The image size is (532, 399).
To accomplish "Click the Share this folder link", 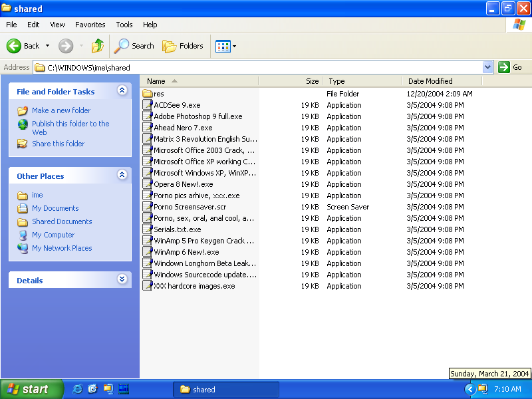I will pyautogui.click(x=59, y=144).
